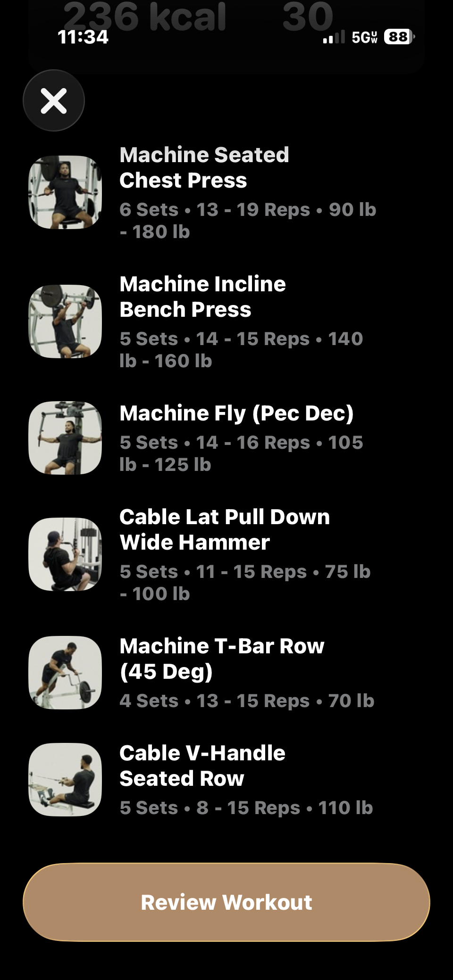Open Cable V-Handle Seated Row thumbnail
Image resolution: width=453 pixels, height=980 pixels.
(65, 780)
